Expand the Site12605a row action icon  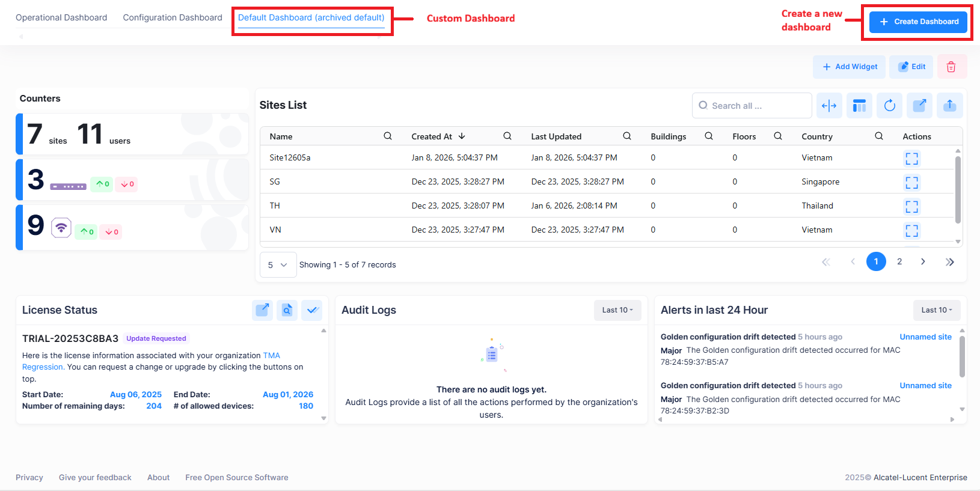(x=911, y=159)
